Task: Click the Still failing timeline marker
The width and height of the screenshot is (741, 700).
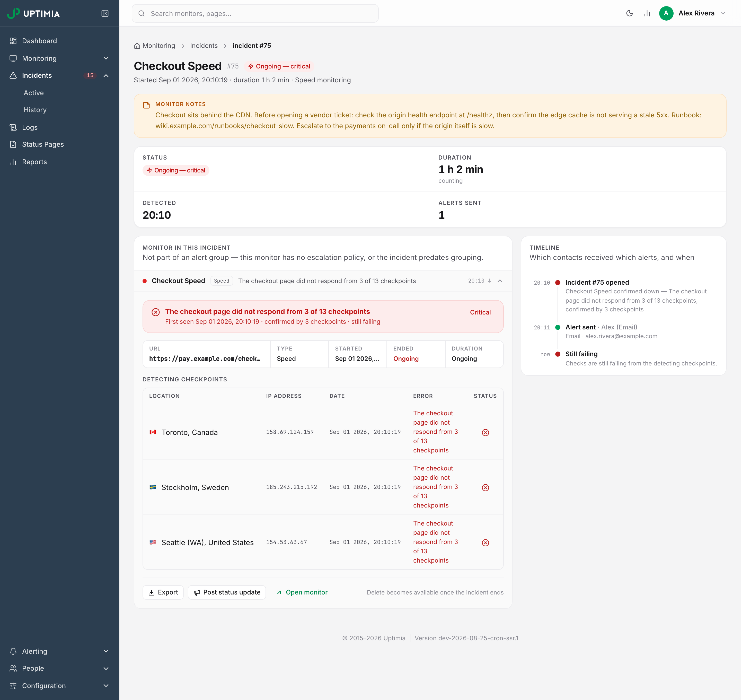Action: [558, 354]
